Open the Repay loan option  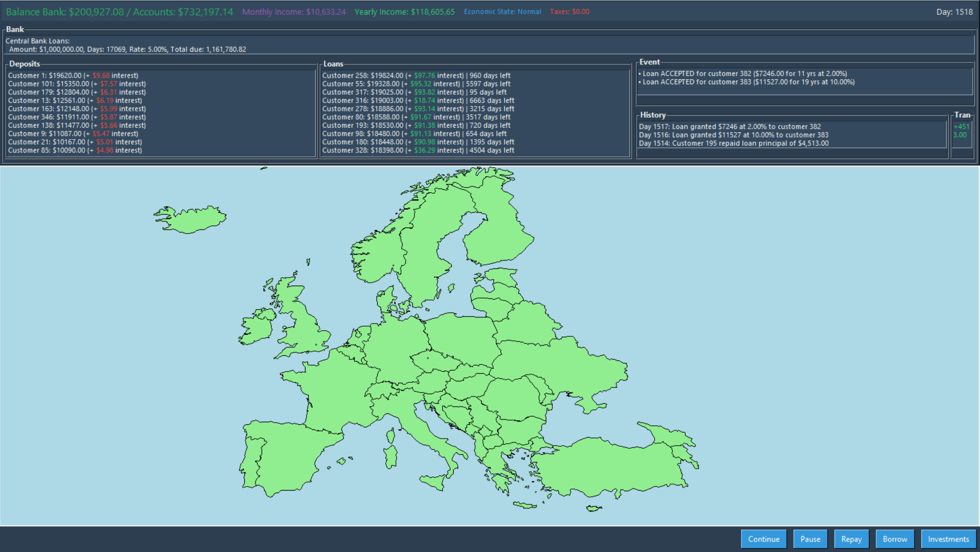851,539
